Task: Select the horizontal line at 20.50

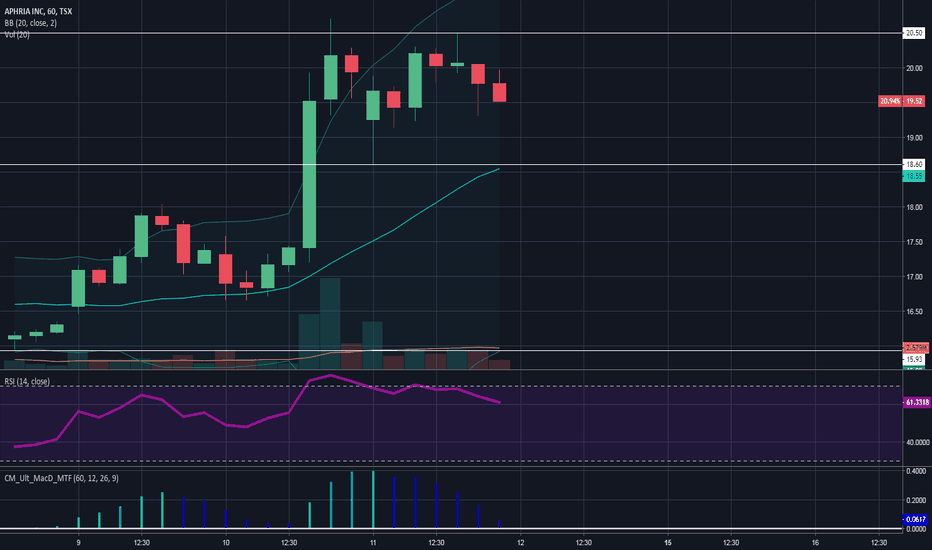Action: pos(451,33)
